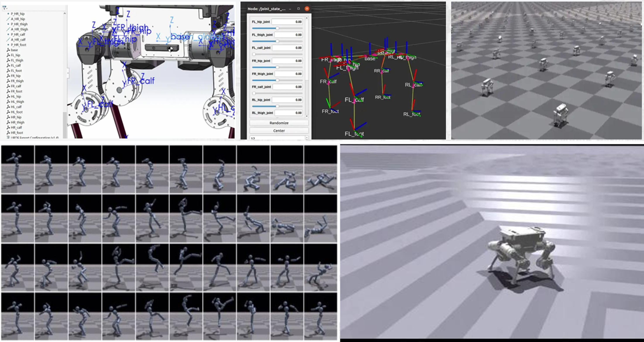Click the coordinate system icon beside FR_thigh
Image resolution: width=644 pixels, height=342 pixels.
tap(8, 81)
